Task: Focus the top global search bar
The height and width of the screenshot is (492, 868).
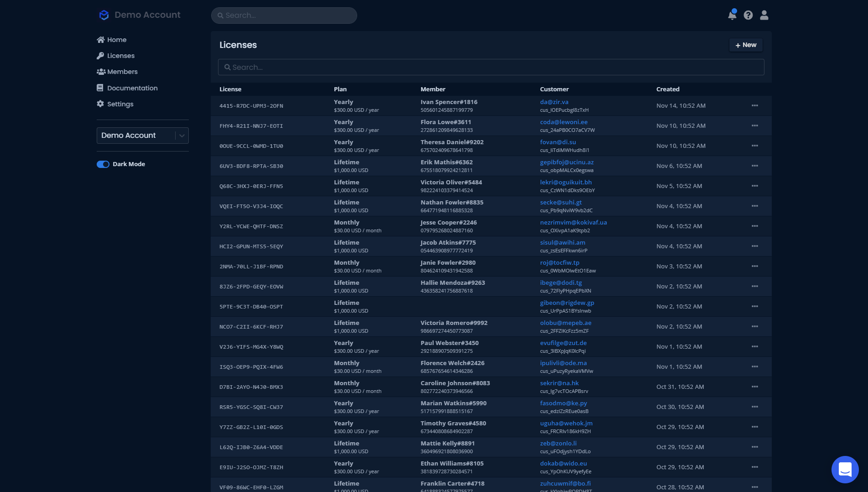Action: click(x=284, y=16)
